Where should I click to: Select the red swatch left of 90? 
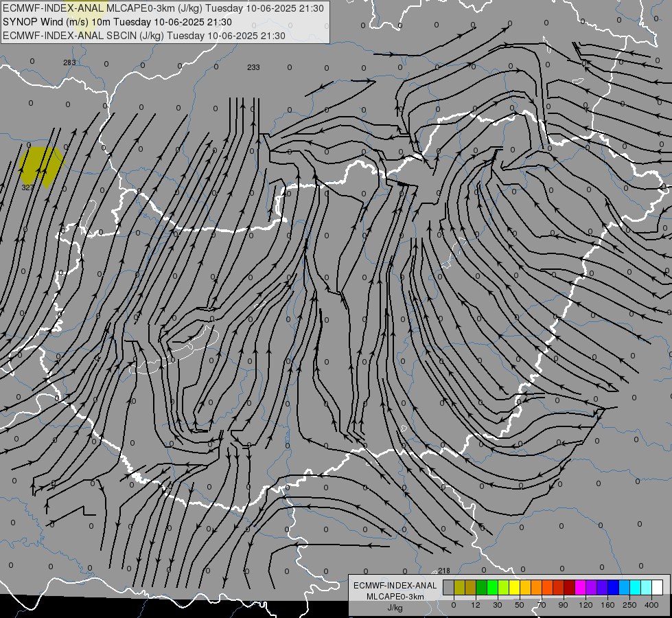559,587
